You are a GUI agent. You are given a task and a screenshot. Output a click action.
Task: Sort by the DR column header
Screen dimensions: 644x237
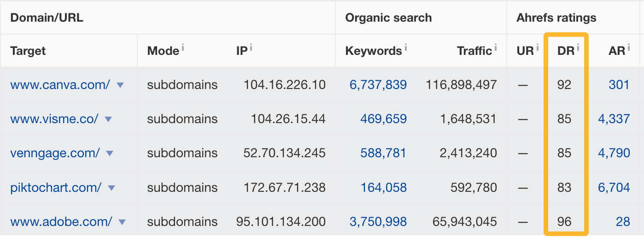pyautogui.click(x=565, y=51)
